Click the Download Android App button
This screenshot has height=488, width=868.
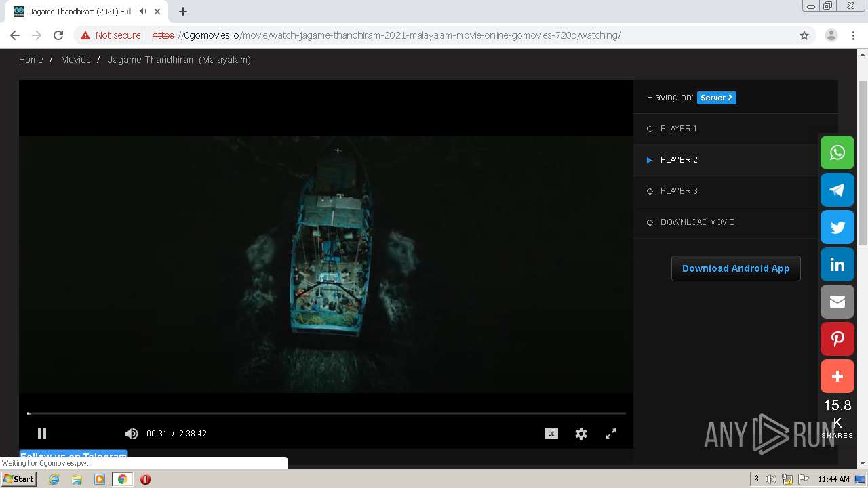pos(736,268)
